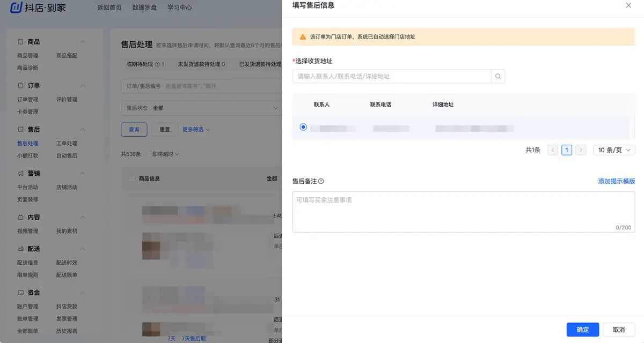Close the 填写售后信息 panel with X
Image resolution: width=644 pixels, height=343 pixels.
(628, 5)
